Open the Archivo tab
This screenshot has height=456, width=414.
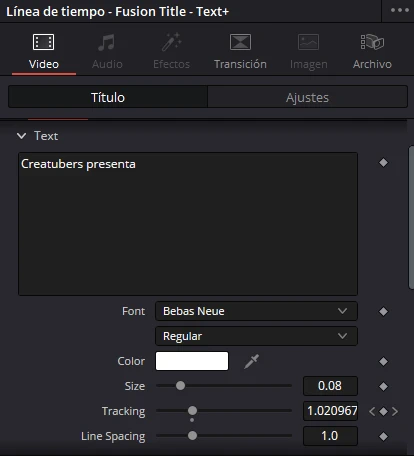(x=372, y=51)
